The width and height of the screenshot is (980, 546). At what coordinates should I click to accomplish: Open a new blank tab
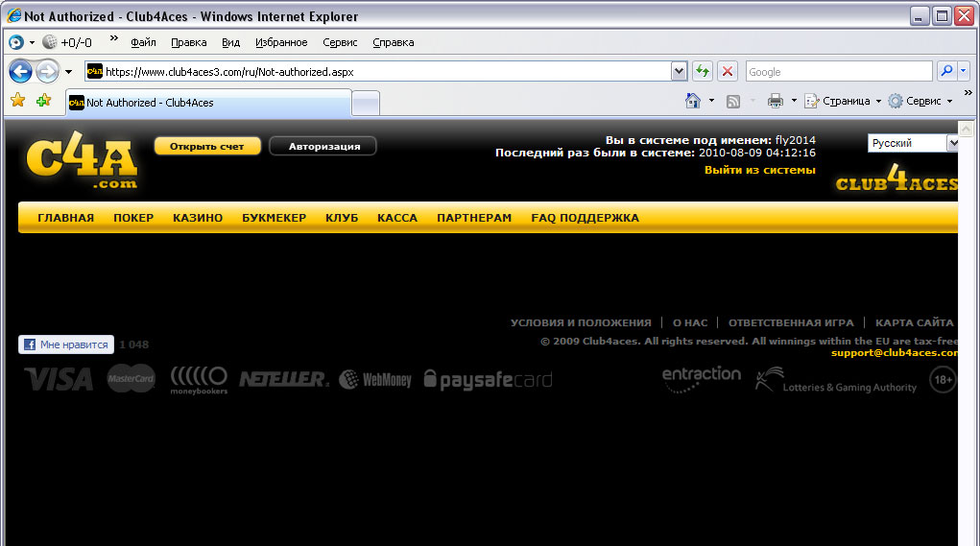pyautogui.click(x=366, y=103)
